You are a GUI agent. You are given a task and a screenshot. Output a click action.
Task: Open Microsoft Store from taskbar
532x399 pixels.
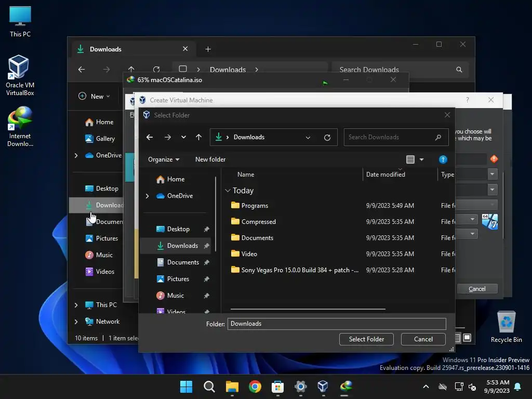(277, 387)
